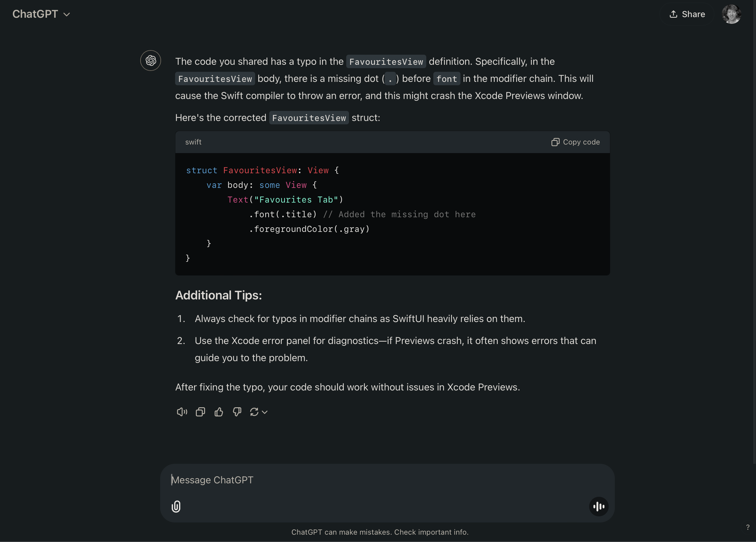Click the swift language label on code block

pos(193,142)
